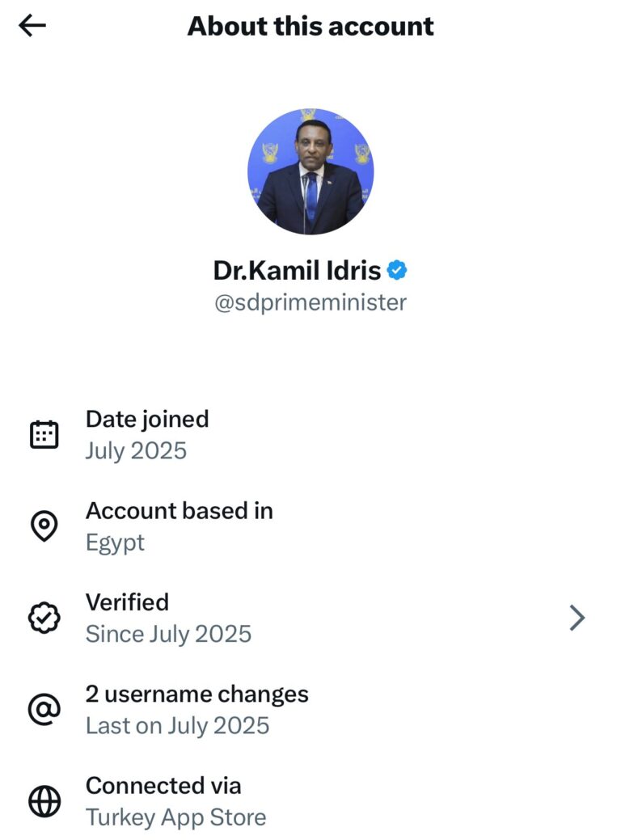
Task: Click the @sdprimeminister handle
Action: 310,303
